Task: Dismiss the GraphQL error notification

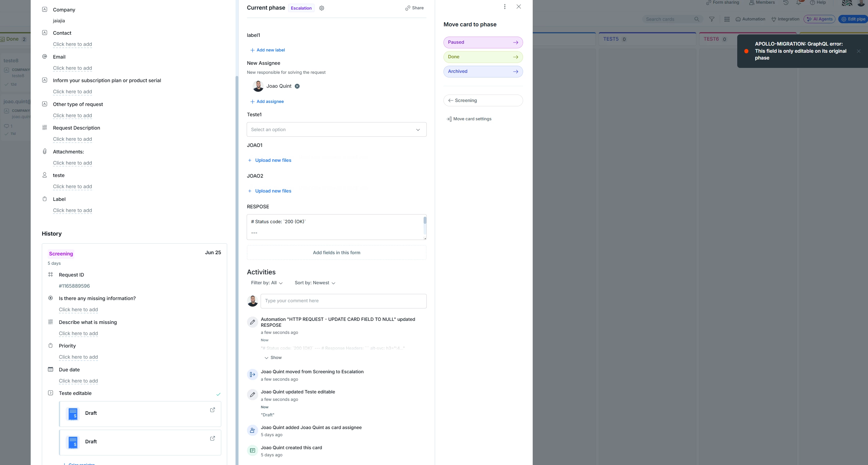Action: tap(859, 51)
